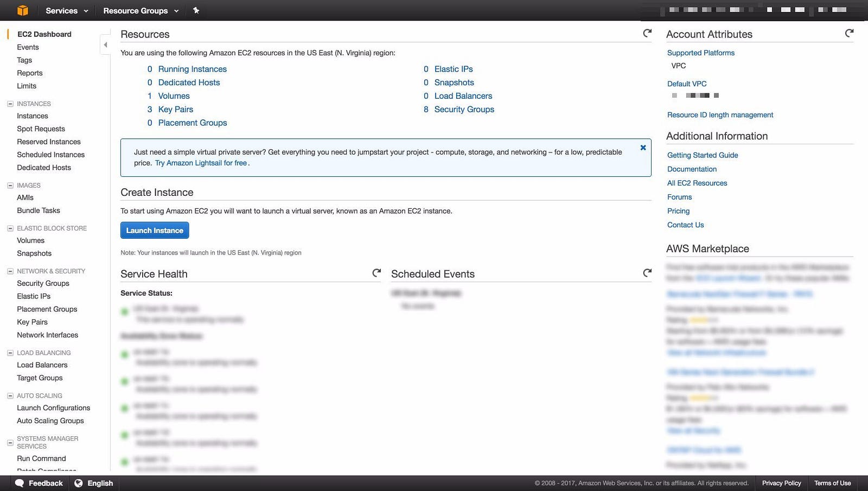Click the Contact Us link
This screenshot has width=868, height=491.
pyautogui.click(x=685, y=225)
